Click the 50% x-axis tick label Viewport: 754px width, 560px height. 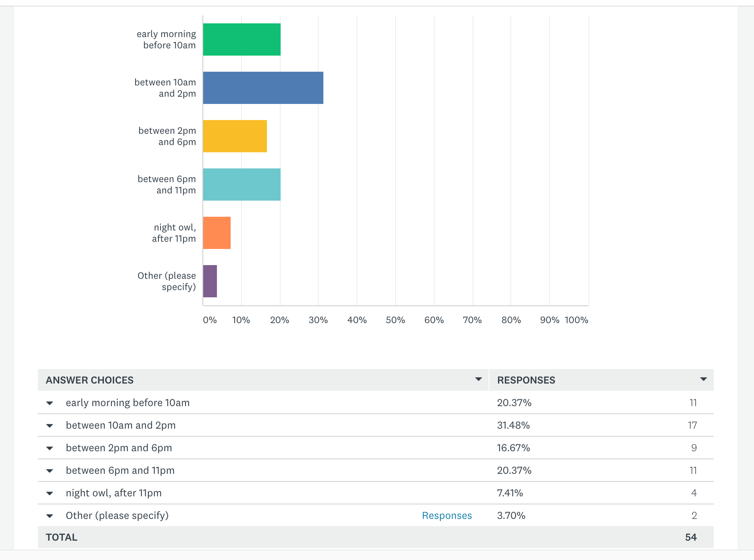[395, 320]
